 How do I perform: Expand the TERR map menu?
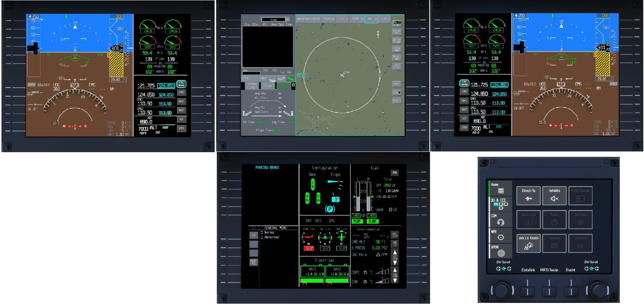[x=357, y=19]
